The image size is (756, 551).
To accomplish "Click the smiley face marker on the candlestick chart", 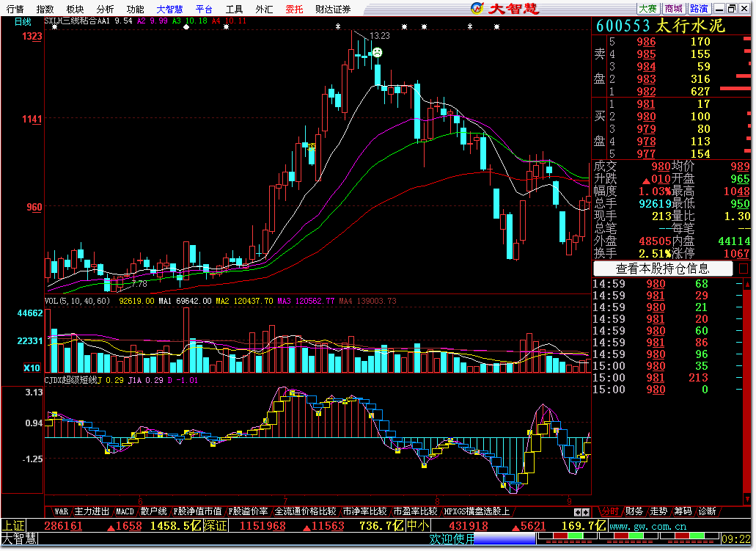I will click(x=378, y=52).
